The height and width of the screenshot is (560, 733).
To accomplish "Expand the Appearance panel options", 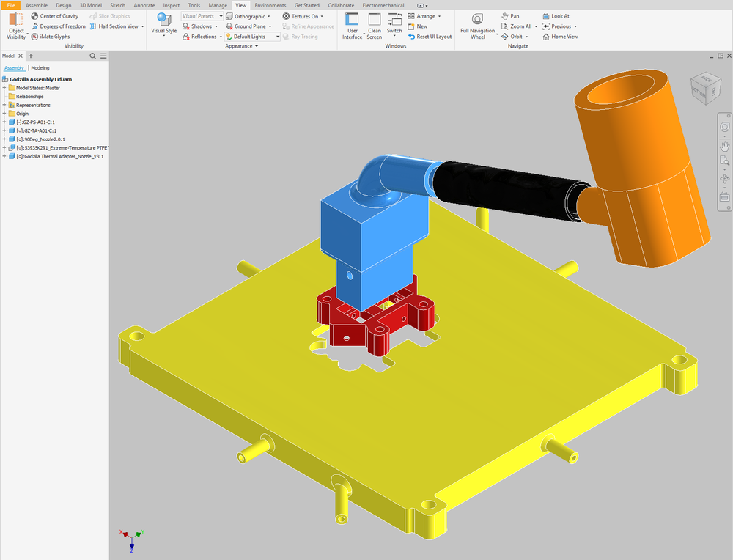I will pos(242,45).
